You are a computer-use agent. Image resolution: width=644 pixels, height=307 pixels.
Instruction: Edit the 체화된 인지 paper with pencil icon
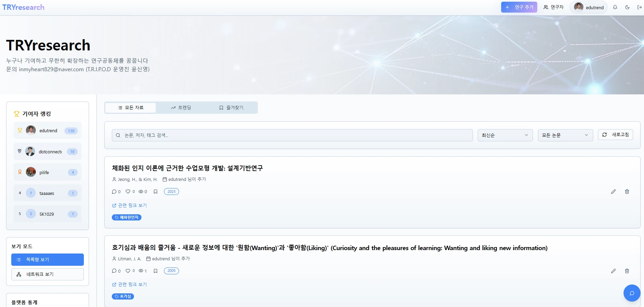[x=613, y=191]
